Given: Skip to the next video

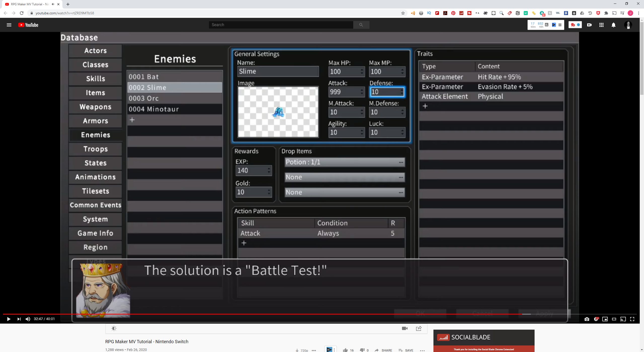Looking at the screenshot, I should (x=19, y=319).
